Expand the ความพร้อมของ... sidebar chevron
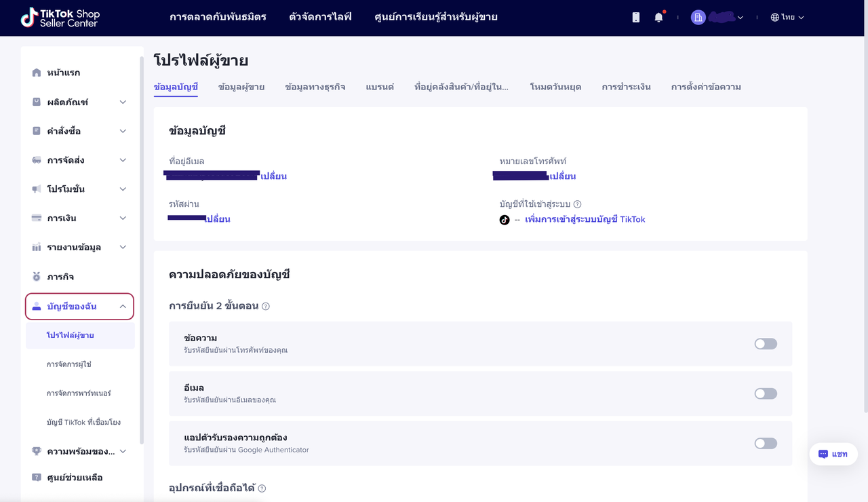 (123, 451)
